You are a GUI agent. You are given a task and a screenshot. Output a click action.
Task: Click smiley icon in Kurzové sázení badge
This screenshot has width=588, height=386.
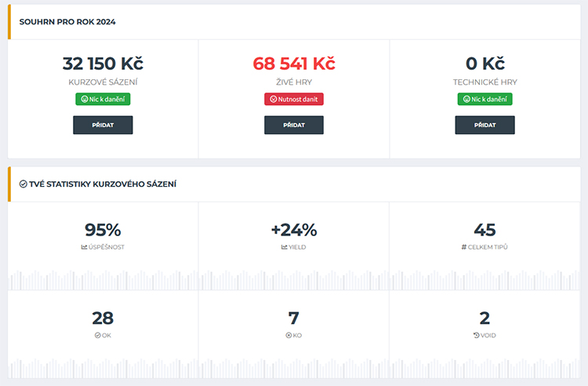[82, 100]
